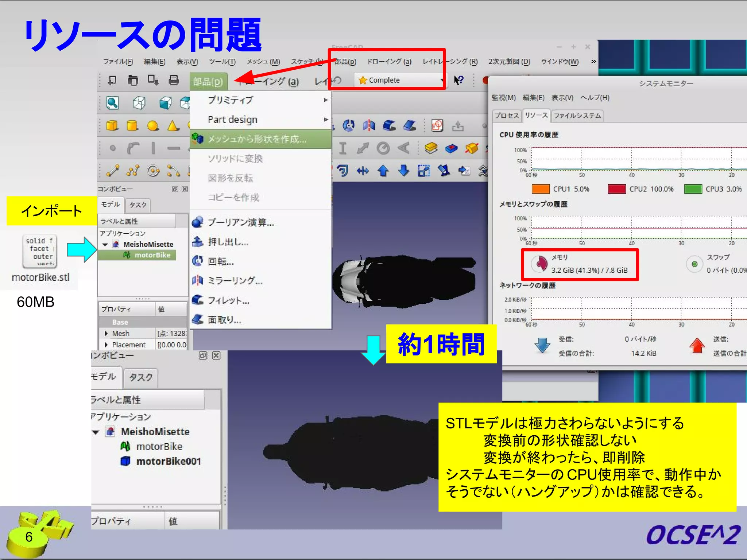The image size is (747, 560).
Task: Select motorBike mesh in lower tree
Action: pos(159,446)
